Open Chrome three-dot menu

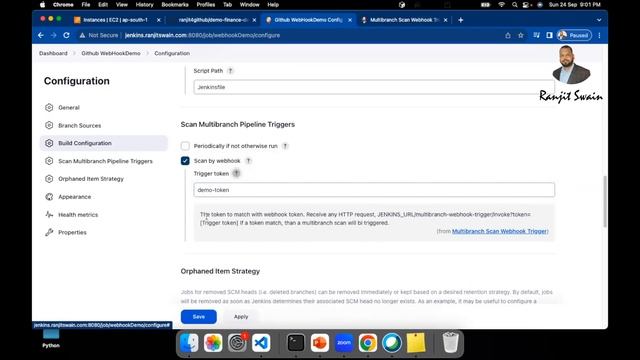click(599, 36)
